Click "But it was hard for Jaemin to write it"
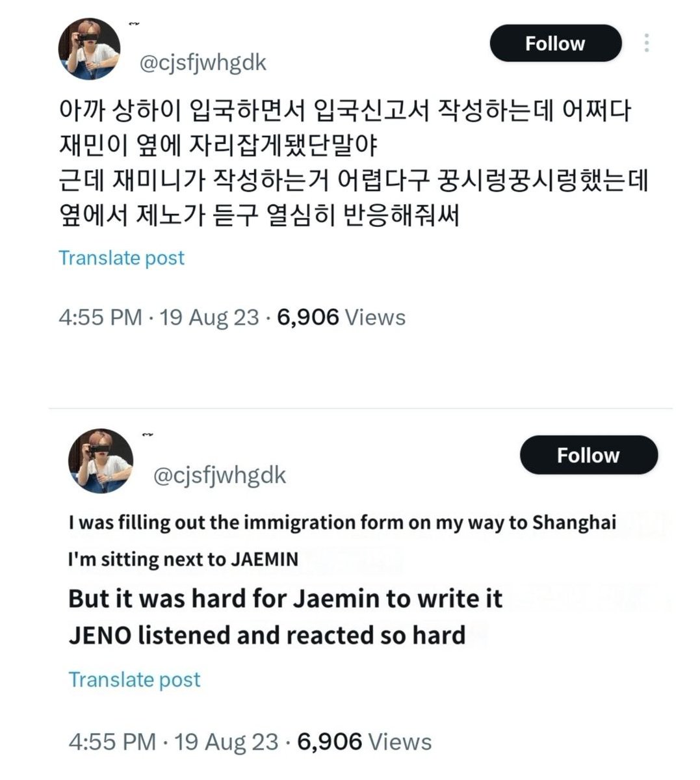This screenshot has height=780, width=700. 285,598
